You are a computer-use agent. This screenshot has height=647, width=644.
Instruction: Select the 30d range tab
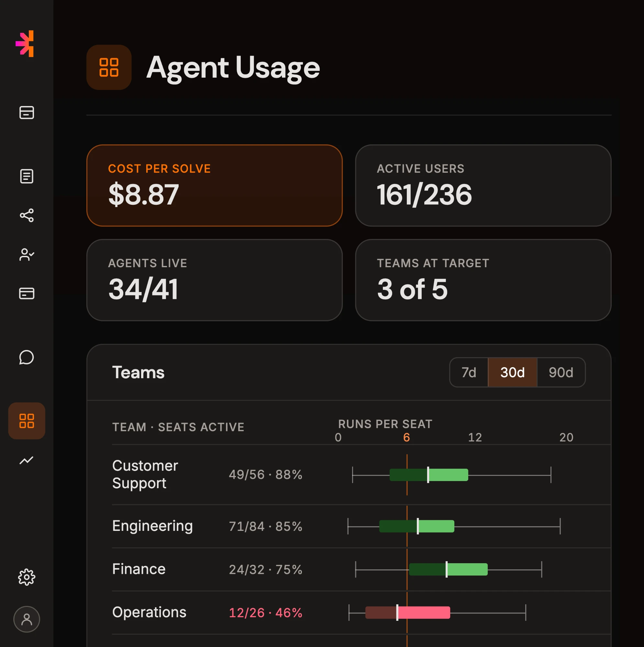pos(513,372)
